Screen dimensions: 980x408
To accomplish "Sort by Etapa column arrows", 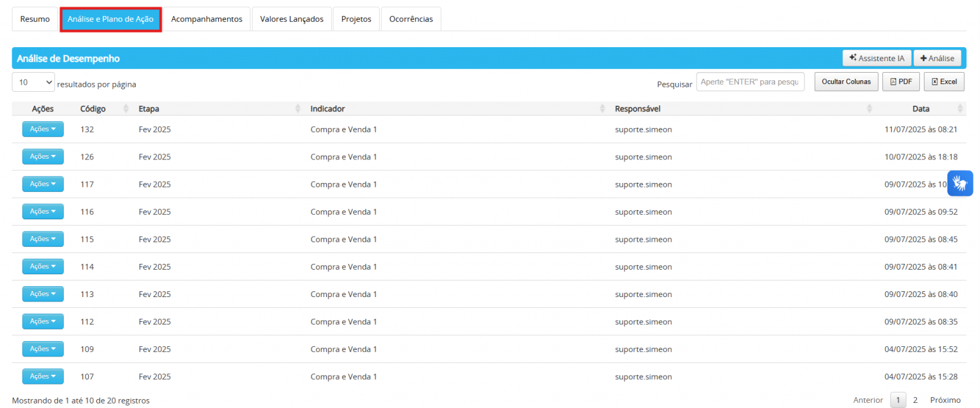I will coord(298,109).
